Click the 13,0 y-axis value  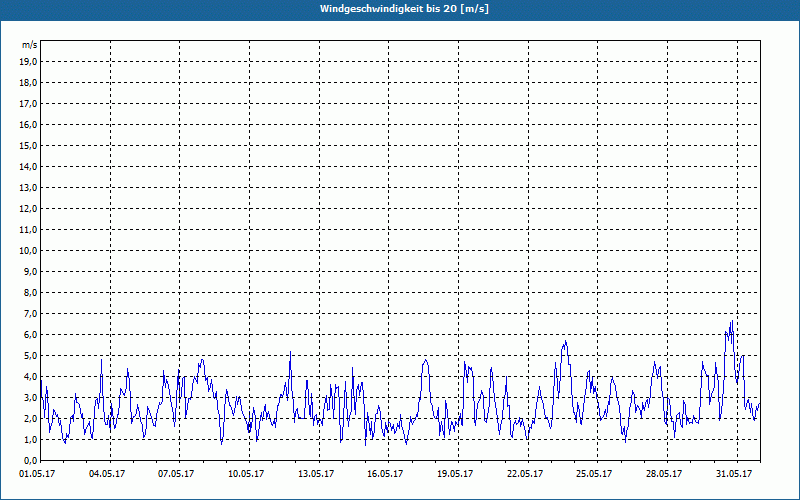(x=28, y=188)
